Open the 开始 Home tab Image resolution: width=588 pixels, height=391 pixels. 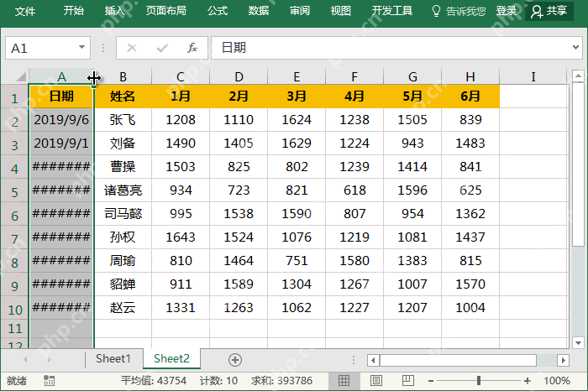[x=74, y=11]
